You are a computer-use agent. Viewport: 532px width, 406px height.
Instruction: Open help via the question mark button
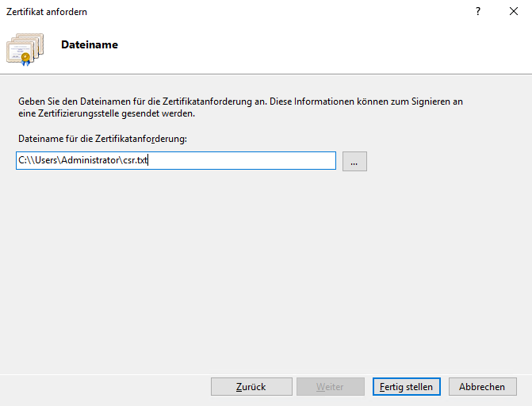[x=478, y=12]
